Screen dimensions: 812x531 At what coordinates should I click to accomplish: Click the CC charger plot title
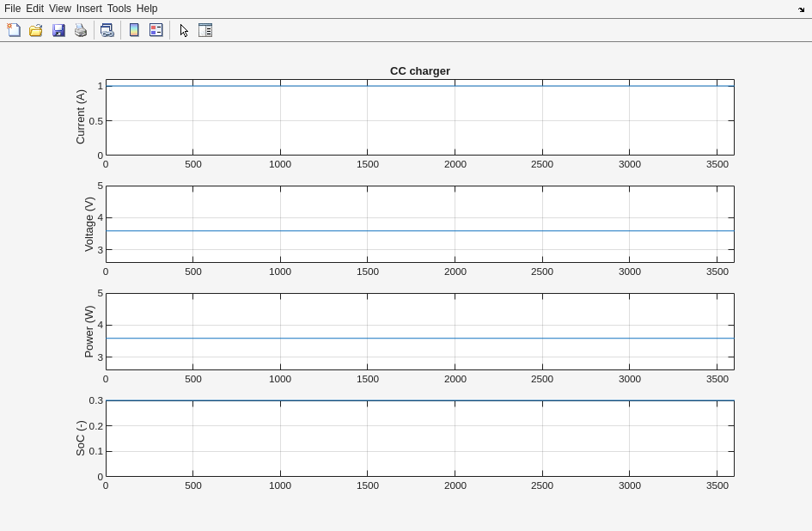pos(419,71)
